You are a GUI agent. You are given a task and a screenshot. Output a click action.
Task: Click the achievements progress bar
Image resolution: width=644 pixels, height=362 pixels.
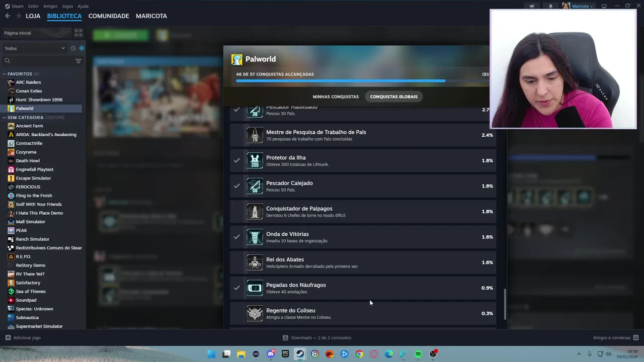362,80
